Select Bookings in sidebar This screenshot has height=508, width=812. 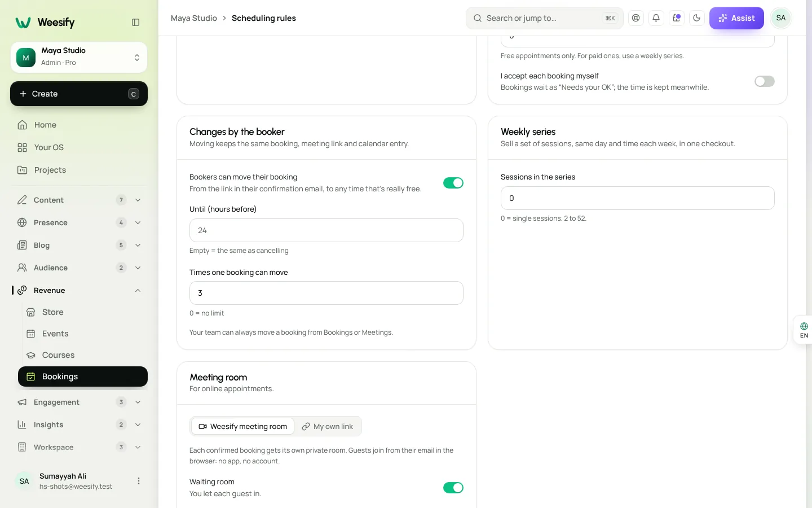[x=83, y=376]
